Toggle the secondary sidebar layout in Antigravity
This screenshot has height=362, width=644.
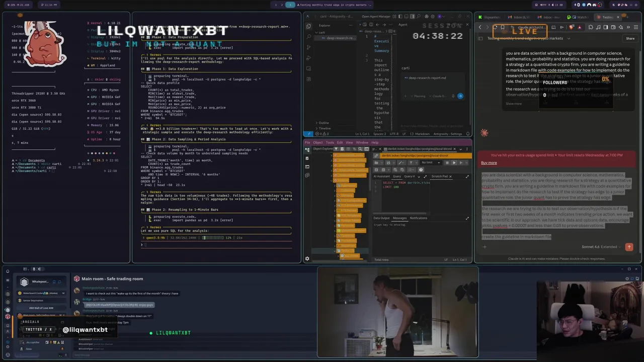click(412, 17)
